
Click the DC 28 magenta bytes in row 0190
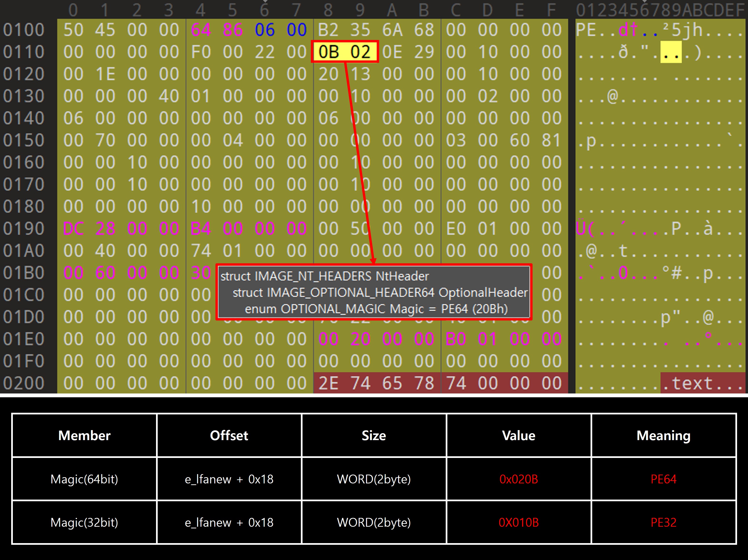point(89,229)
